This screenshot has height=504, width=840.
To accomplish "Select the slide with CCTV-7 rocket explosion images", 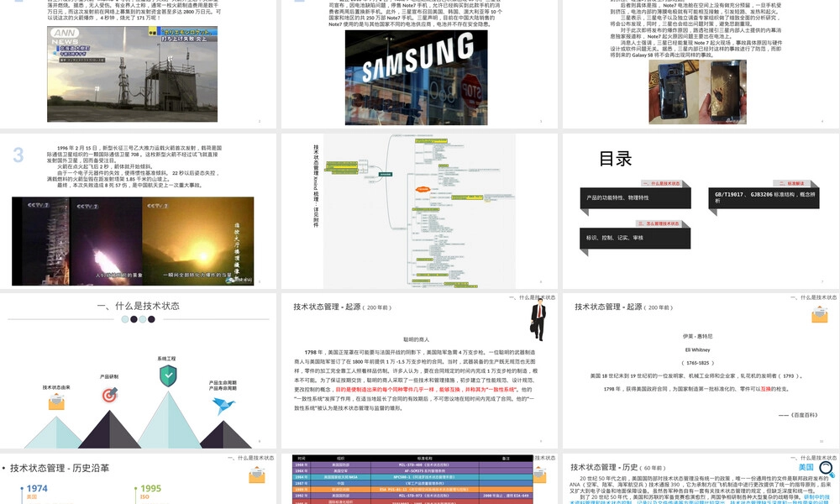I will 139,211.
